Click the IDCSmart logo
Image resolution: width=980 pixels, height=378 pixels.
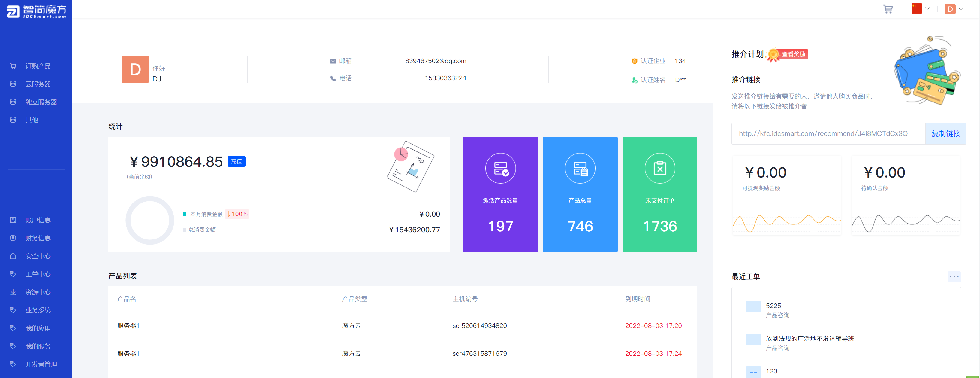(36, 11)
